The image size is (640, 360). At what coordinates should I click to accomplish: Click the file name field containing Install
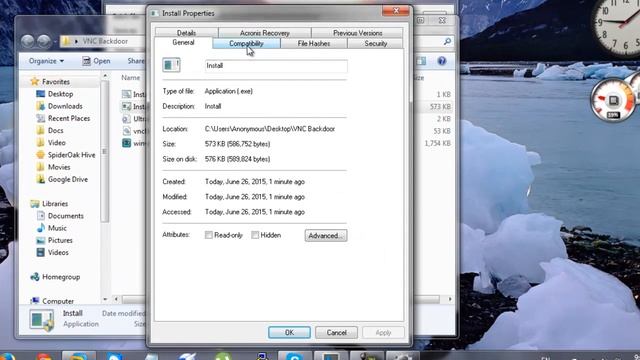click(x=276, y=66)
